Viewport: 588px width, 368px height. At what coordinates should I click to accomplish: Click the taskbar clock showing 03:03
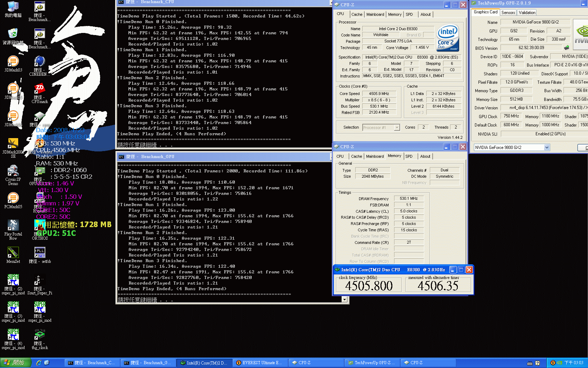point(574,363)
